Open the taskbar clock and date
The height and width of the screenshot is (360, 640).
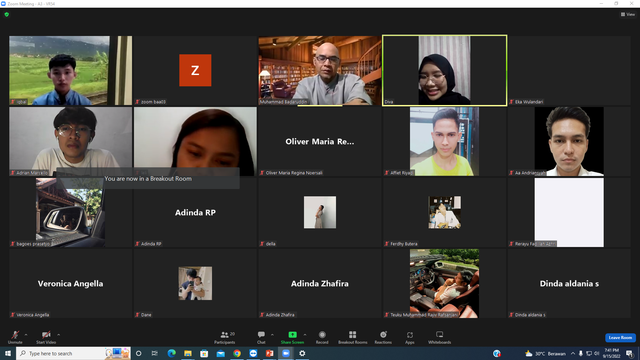tap(612, 353)
